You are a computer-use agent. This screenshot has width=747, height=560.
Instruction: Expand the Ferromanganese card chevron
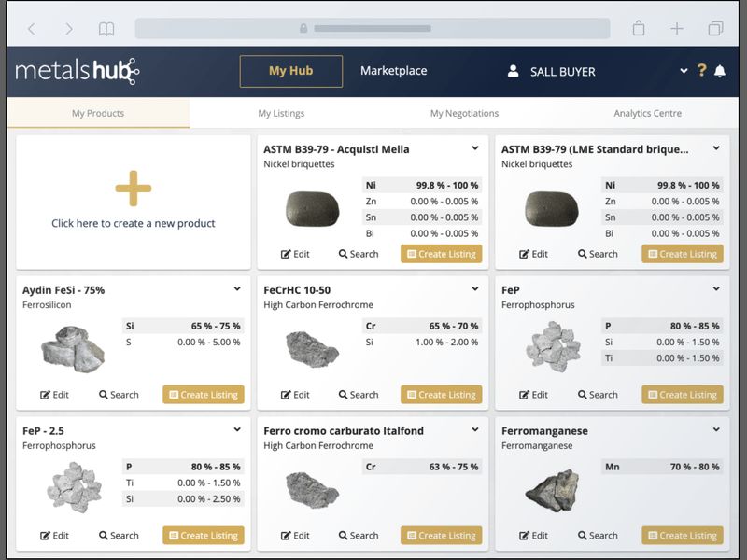coord(716,429)
